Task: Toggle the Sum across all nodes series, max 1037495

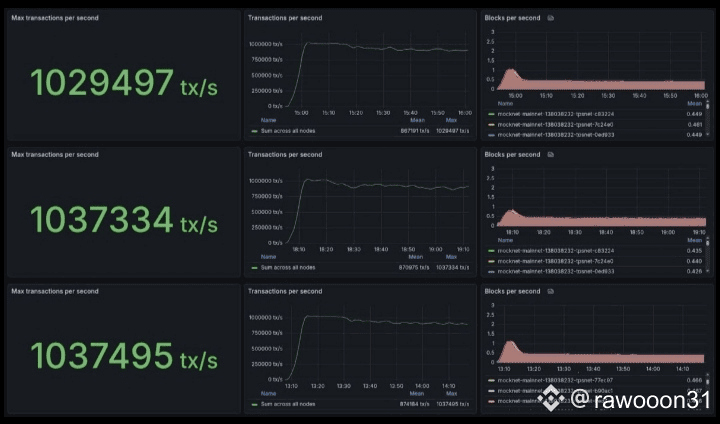Action: [x=288, y=404]
